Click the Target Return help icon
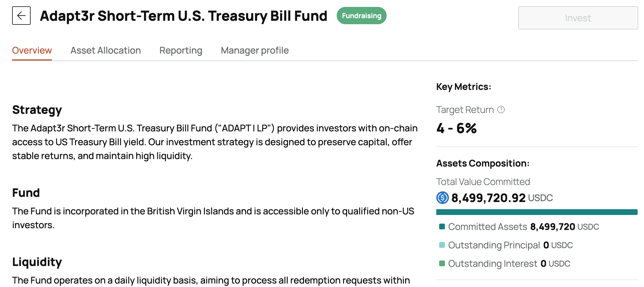The height and width of the screenshot is (287, 644). (501, 110)
